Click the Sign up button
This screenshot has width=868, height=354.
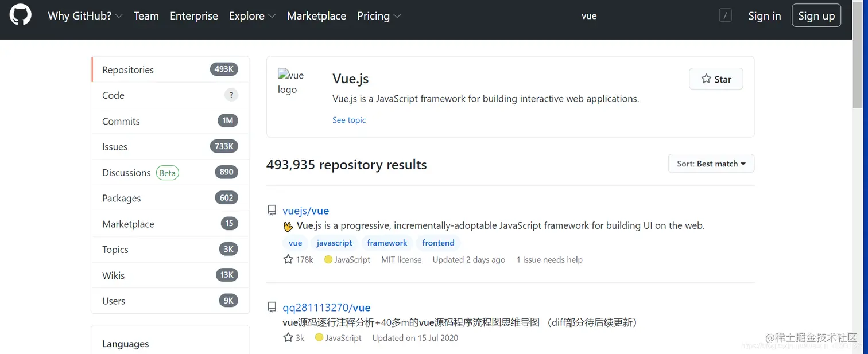point(816,15)
